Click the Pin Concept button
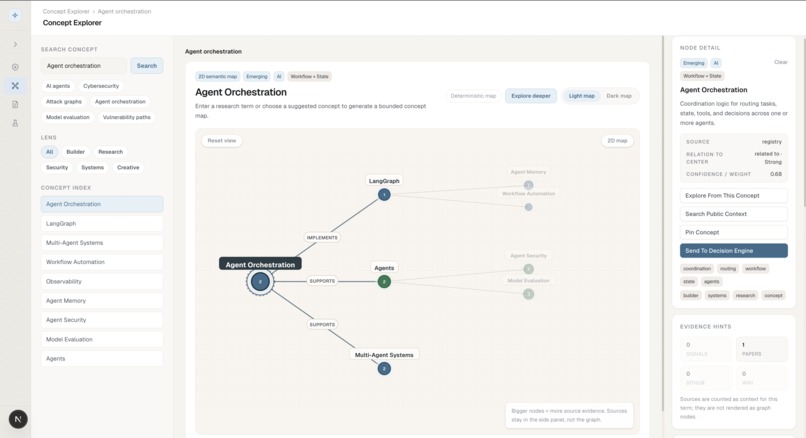Image resolution: width=806 pixels, height=438 pixels. pos(734,232)
